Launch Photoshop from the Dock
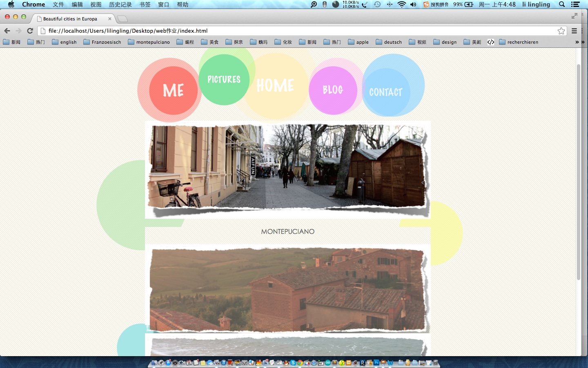The width and height of the screenshot is (588, 368). click(x=376, y=363)
